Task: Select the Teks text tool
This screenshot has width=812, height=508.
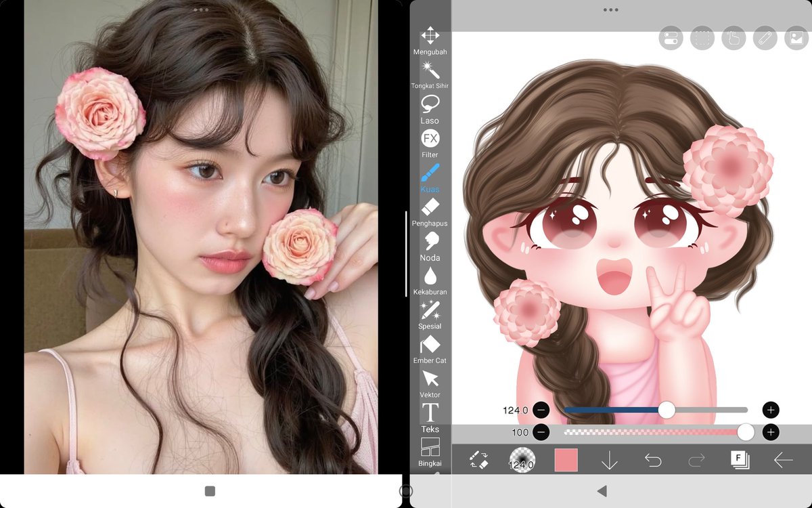Action: (x=430, y=418)
